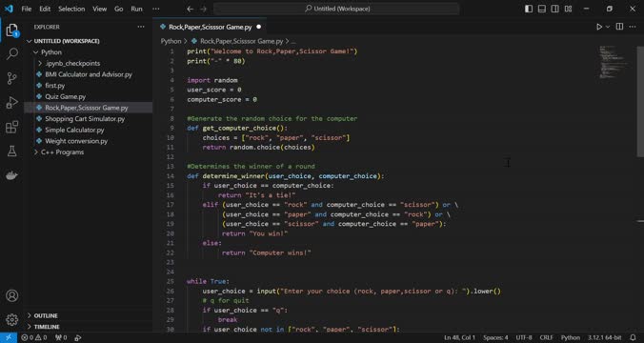Show more menu items ellipsis
The height and width of the screenshot is (343, 644).
click(x=156, y=9)
